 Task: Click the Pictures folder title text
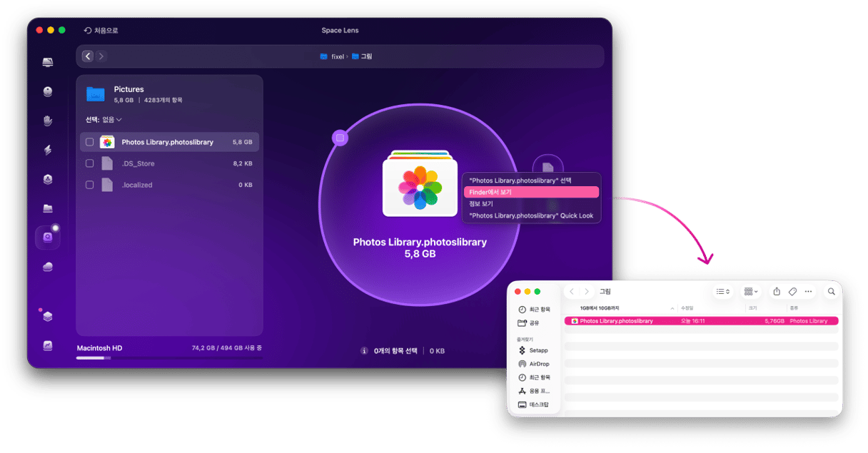click(129, 89)
